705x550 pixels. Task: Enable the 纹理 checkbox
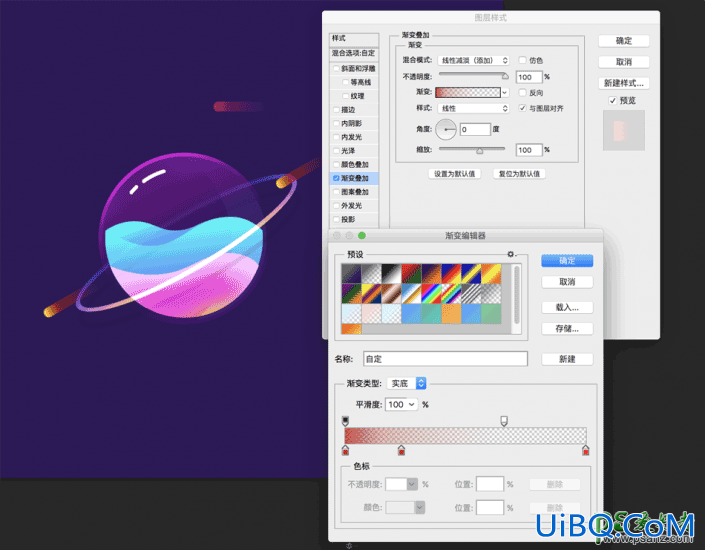pos(345,96)
